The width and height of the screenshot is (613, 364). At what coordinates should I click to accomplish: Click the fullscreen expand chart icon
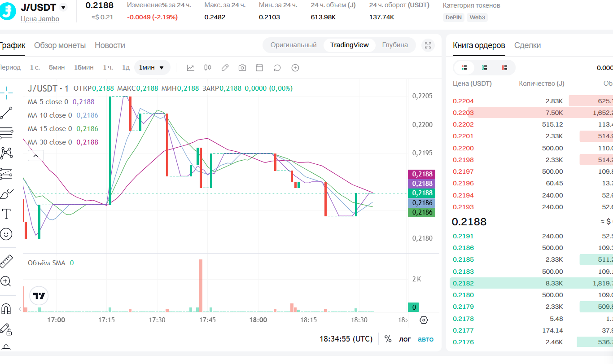click(428, 45)
